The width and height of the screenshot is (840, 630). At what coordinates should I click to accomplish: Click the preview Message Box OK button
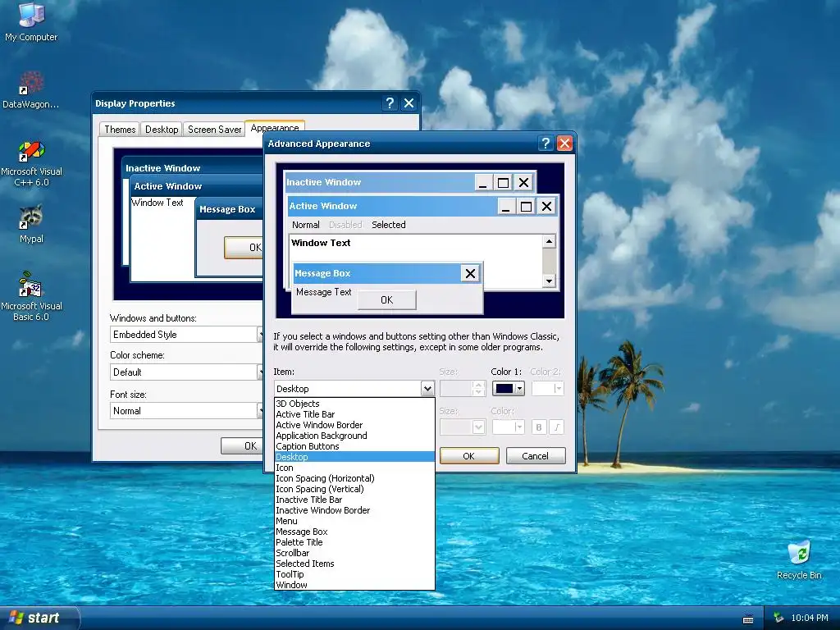(x=387, y=300)
